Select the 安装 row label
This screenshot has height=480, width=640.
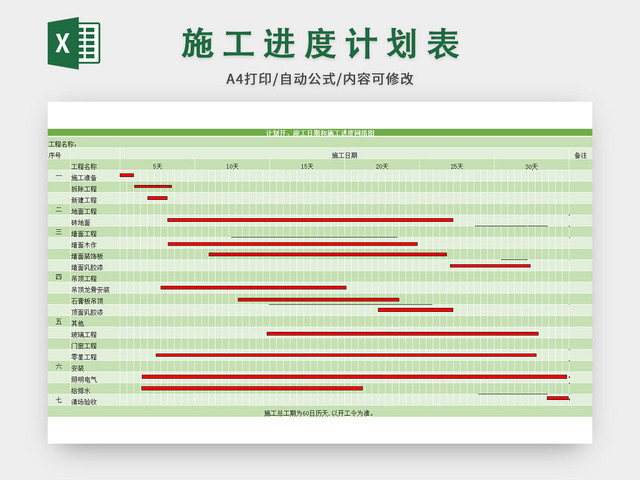coord(78,368)
